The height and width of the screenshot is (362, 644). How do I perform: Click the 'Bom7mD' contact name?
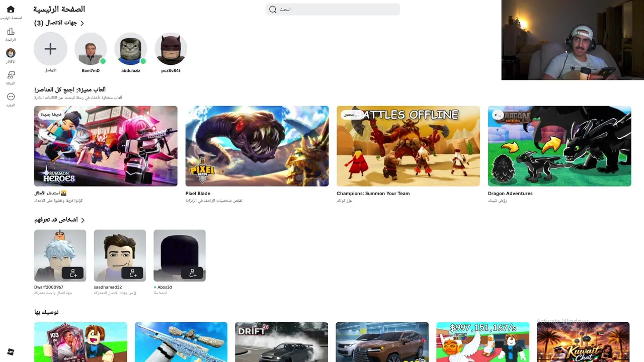coord(91,71)
